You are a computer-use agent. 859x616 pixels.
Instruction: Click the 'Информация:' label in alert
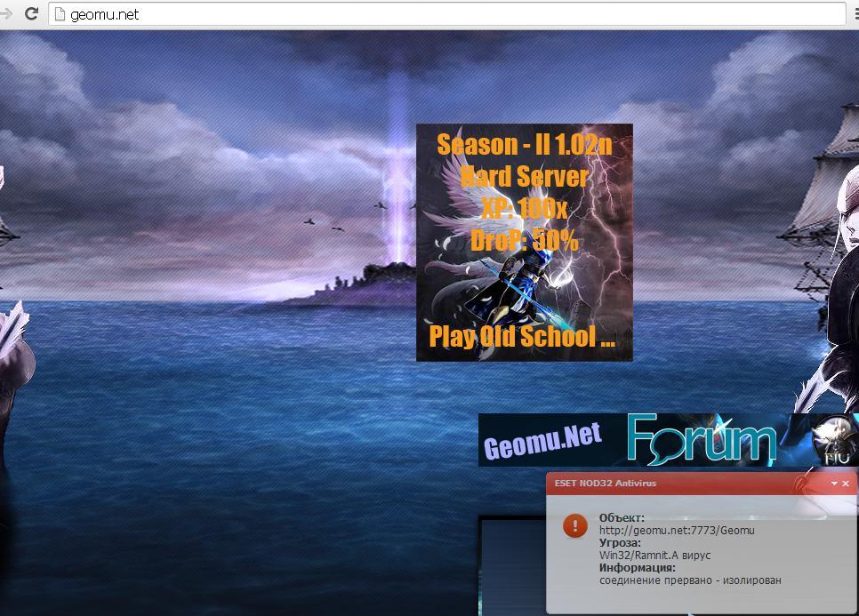pyautogui.click(x=637, y=568)
